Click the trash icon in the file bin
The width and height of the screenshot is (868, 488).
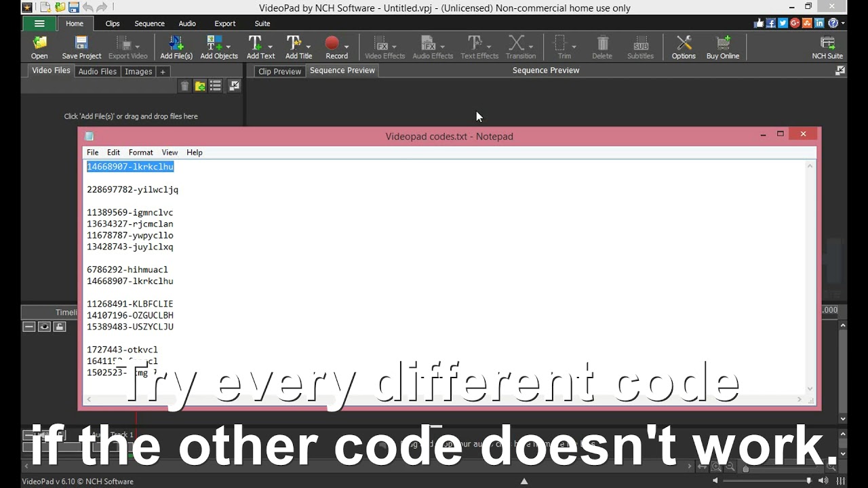pyautogui.click(x=184, y=86)
